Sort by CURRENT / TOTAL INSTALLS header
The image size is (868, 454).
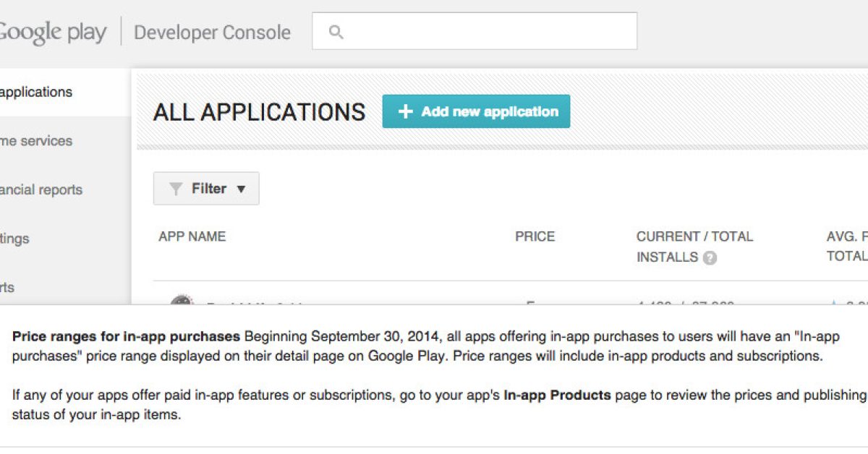coord(694,236)
